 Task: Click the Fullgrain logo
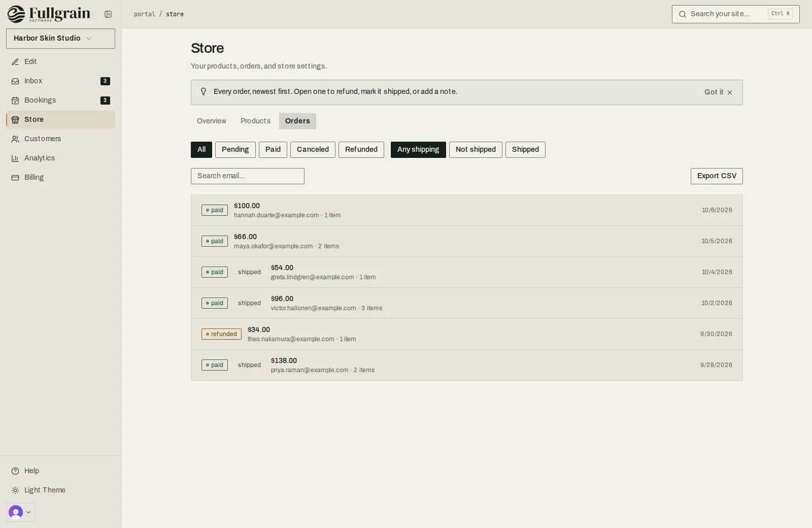click(49, 14)
